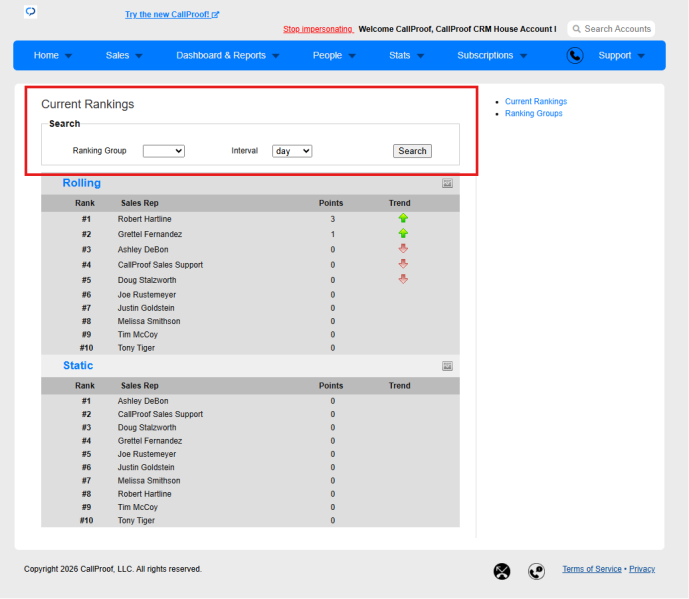Click the magnifier icon in Search Accounts

(x=577, y=29)
